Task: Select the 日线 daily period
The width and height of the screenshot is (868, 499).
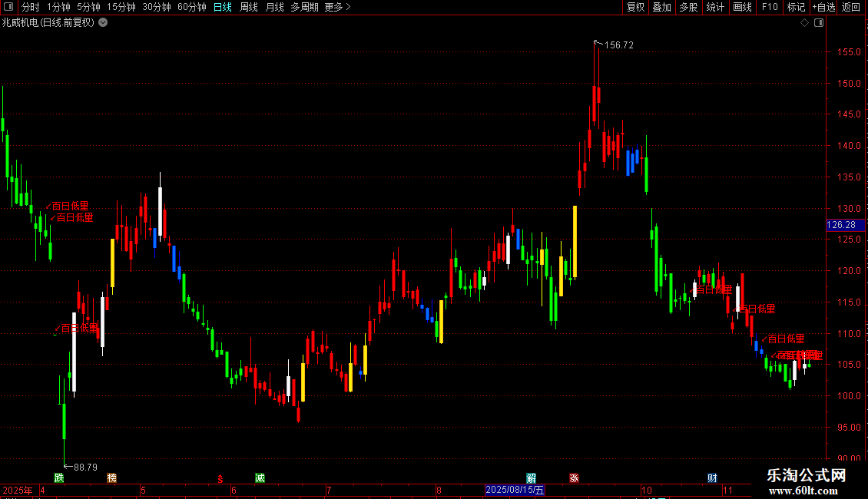Action: 223,7
